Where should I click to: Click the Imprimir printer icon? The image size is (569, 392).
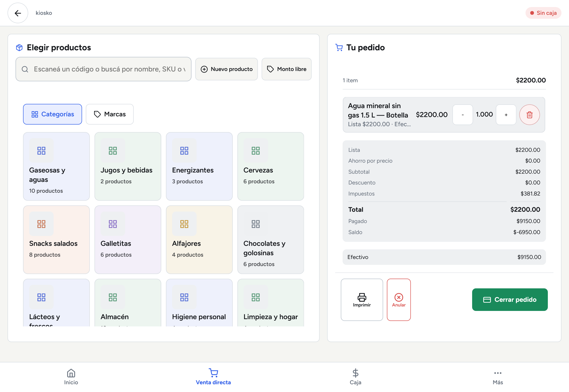[x=362, y=297]
